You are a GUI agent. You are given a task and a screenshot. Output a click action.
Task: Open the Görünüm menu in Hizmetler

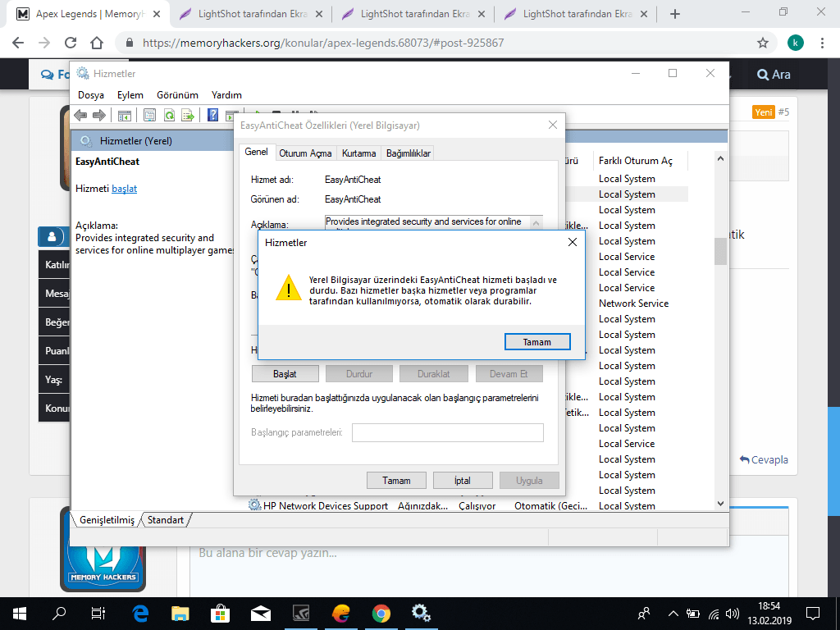click(177, 95)
